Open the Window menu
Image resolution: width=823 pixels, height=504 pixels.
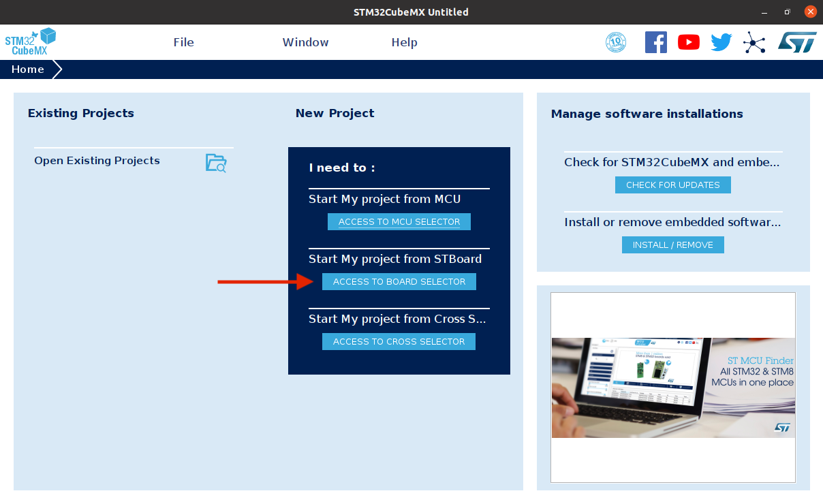tap(305, 42)
